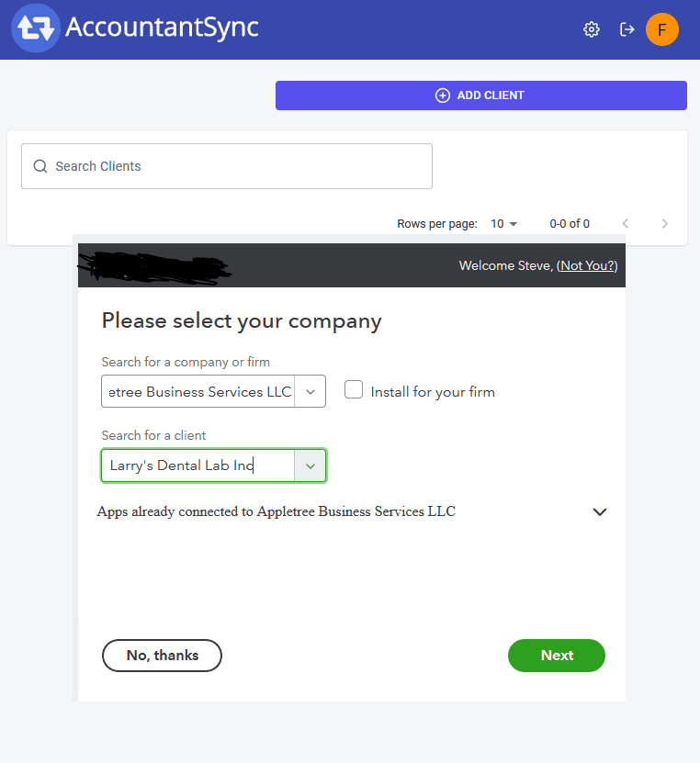Click the logout icon
Screen dimensions: 700x763
[627, 28]
